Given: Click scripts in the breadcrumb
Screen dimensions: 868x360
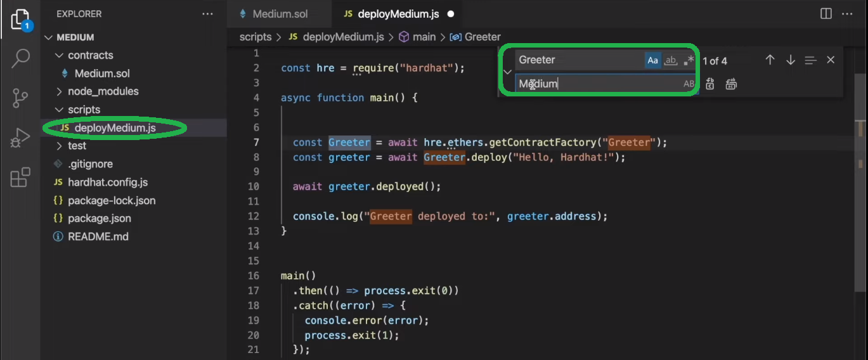Looking at the screenshot, I should pos(256,37).
